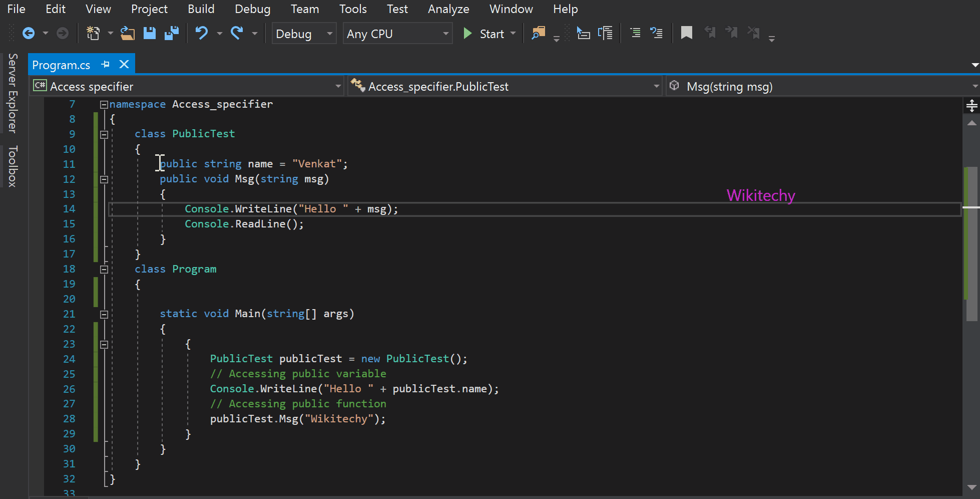Collapse the PublicTest class outline

[104, 134]
